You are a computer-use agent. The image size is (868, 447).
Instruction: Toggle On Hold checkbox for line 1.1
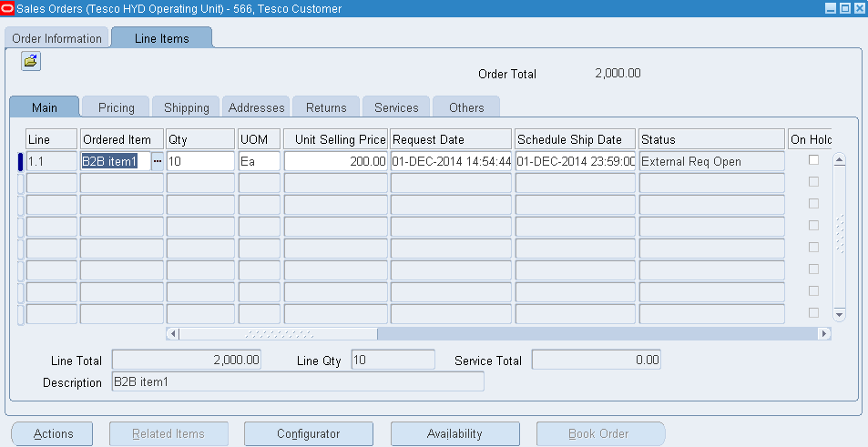click(813, 160)
